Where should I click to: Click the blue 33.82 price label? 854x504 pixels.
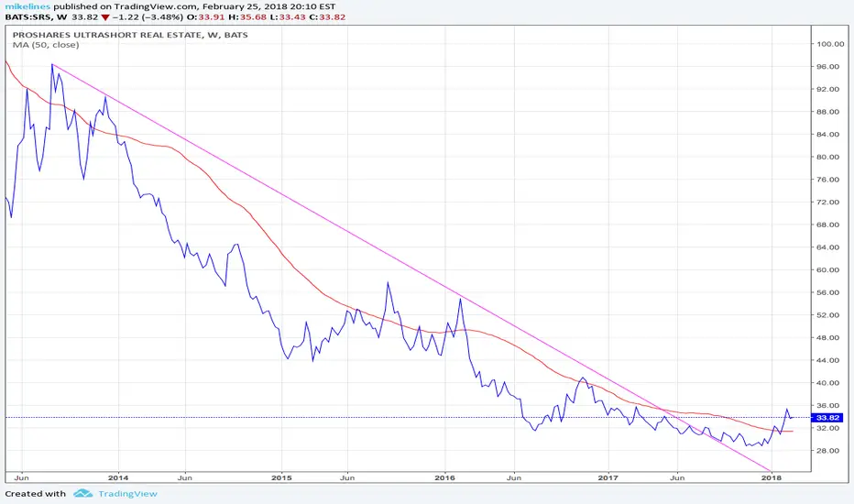(827, 418)
